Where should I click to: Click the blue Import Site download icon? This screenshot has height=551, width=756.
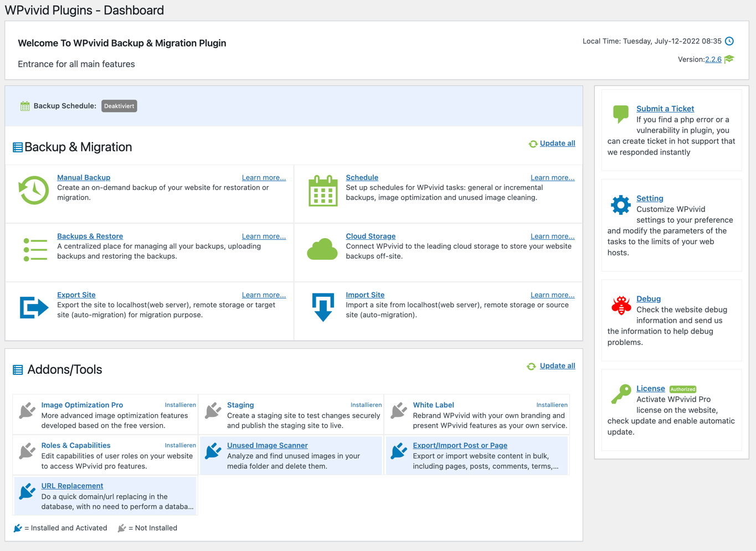point(323,307)
